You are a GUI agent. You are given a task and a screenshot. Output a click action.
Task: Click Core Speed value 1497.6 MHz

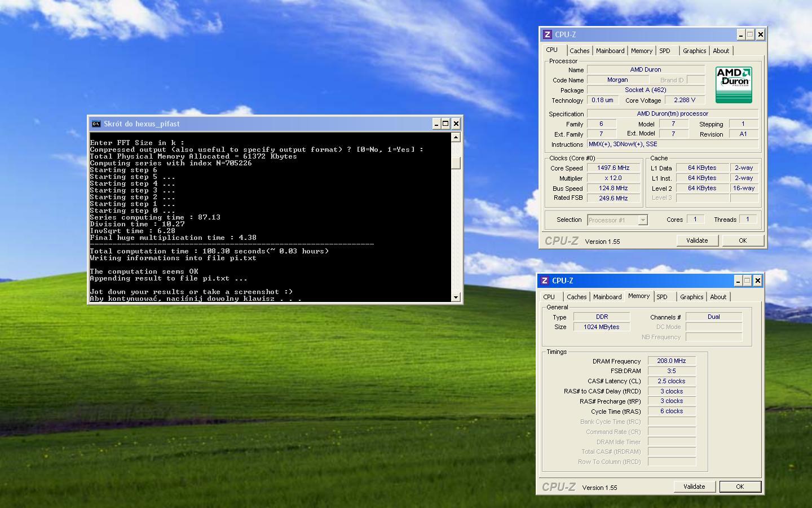(x=613, y=168)
